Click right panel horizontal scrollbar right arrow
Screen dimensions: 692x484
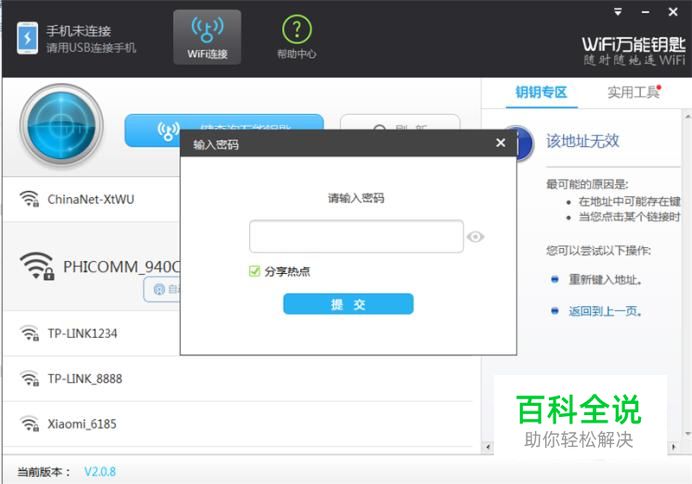coord(674,447)
